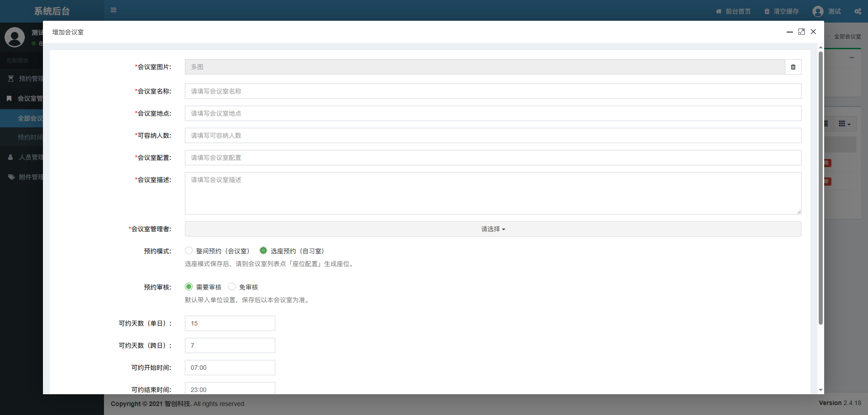Click the person icon for 人员管理
This screenshot has width=868, height=415.
tap(10, 157)
